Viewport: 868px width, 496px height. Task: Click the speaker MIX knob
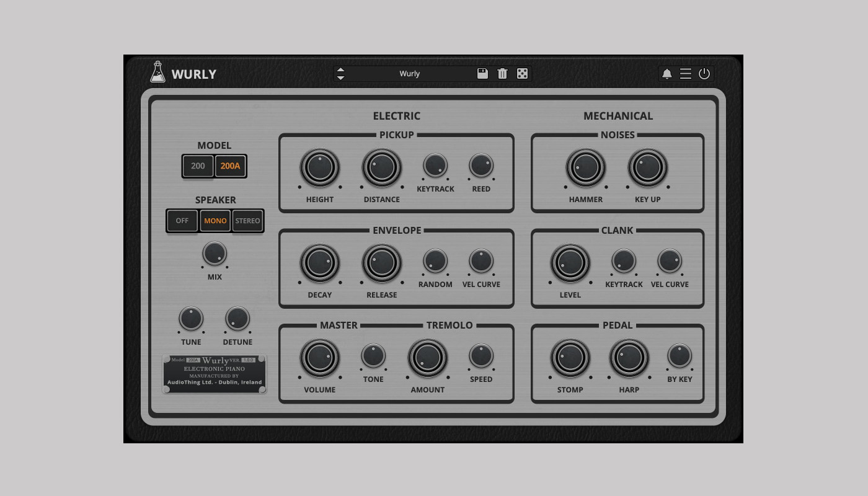pos(215,254)
